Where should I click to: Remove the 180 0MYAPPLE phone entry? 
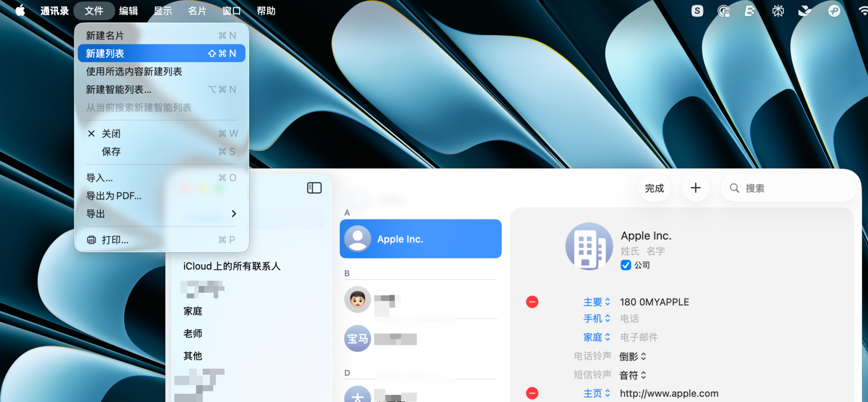click(532, 302)
